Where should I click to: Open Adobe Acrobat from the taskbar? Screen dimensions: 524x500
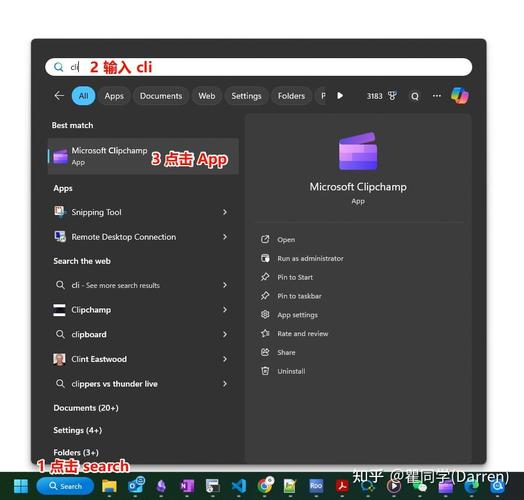pyautogui.click(x=342, y=486)
